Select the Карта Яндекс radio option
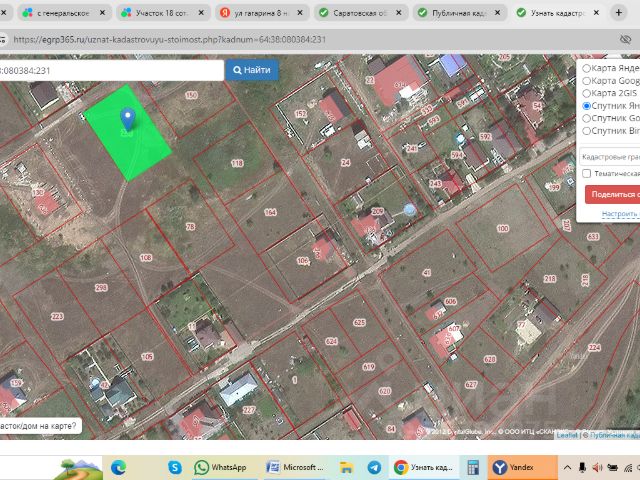This screenshot has height=480, width=640. tap(587, 68)
